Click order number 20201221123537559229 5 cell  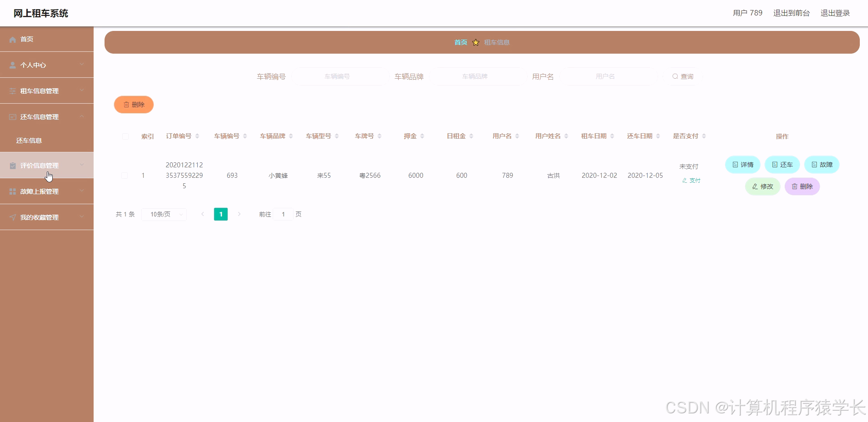185,176
